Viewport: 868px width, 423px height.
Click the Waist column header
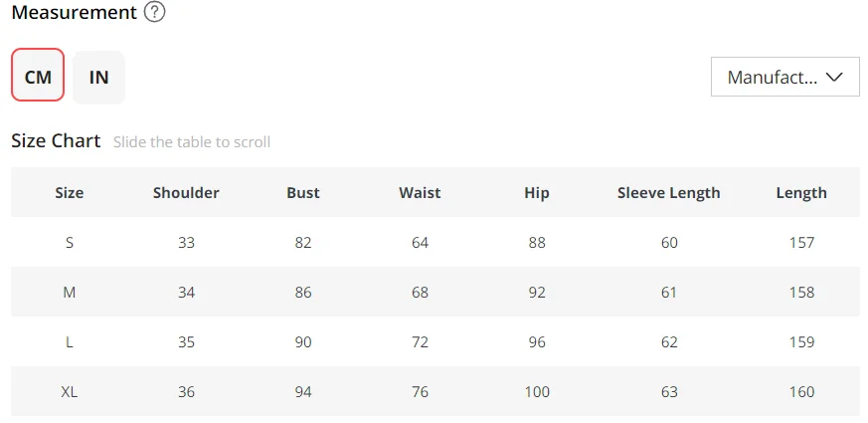pyautogui.click(x=420, y=193)
